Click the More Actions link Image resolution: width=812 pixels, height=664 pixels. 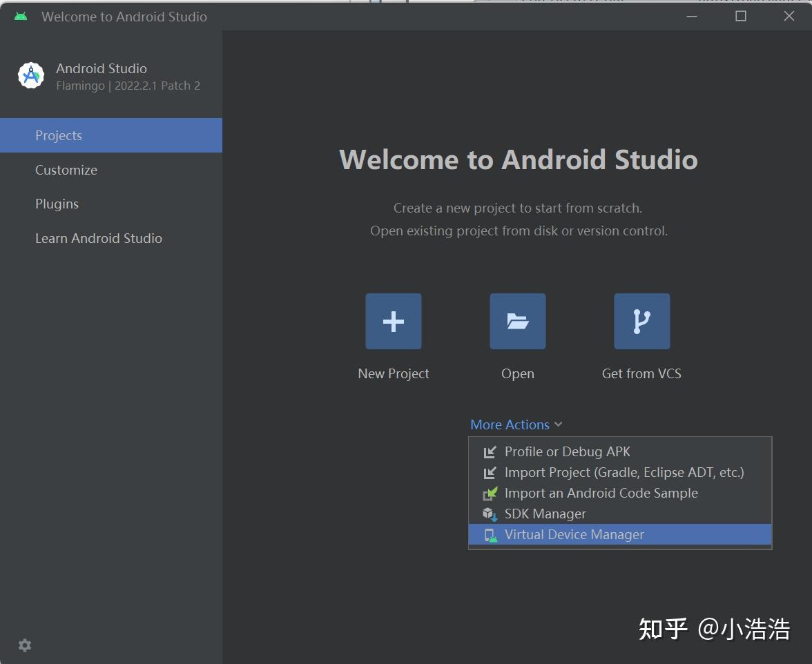click(510, 424)
